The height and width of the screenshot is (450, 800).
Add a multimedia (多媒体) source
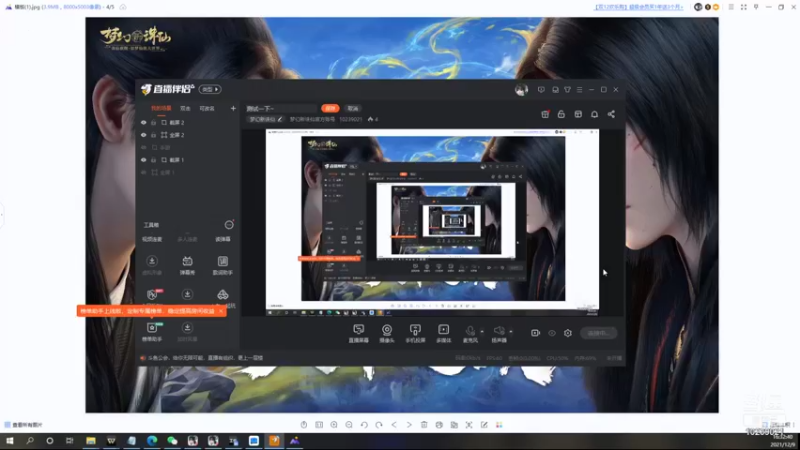tap(443, 333)
